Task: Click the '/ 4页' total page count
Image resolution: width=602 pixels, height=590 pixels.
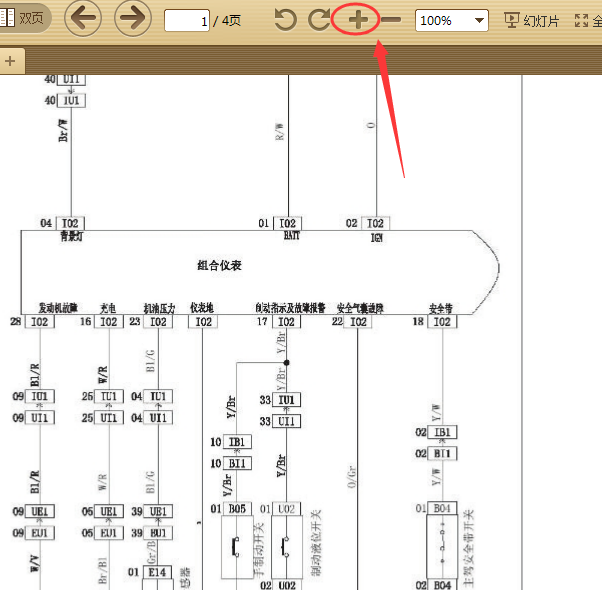Action: 227,20
